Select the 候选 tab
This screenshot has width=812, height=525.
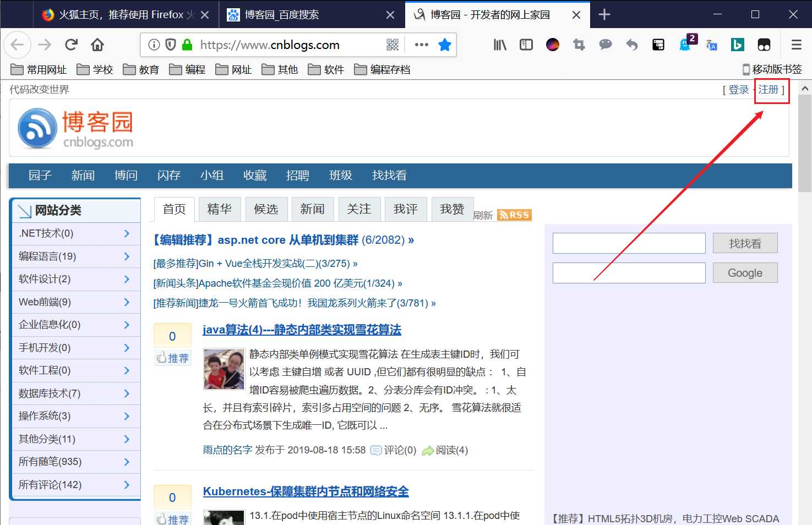coord(266,209)
